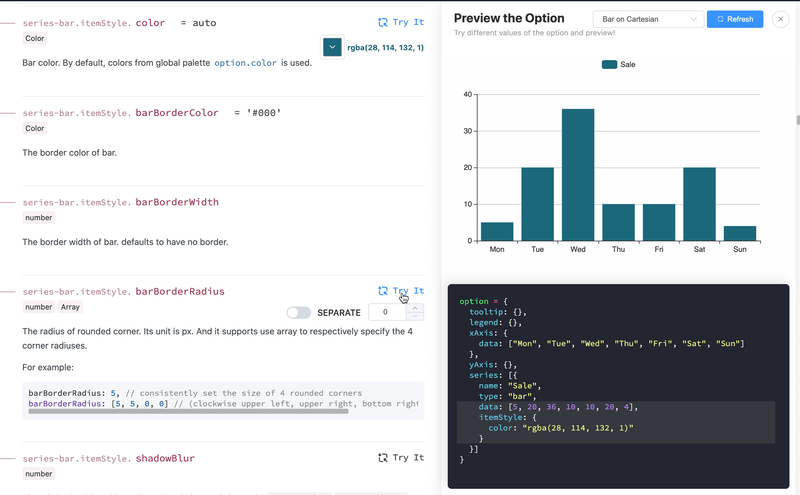Click the Try It icon beside shadowBlur
Image resolution: width=800 pixels, height=495 pixels.
tap(383, 457)
